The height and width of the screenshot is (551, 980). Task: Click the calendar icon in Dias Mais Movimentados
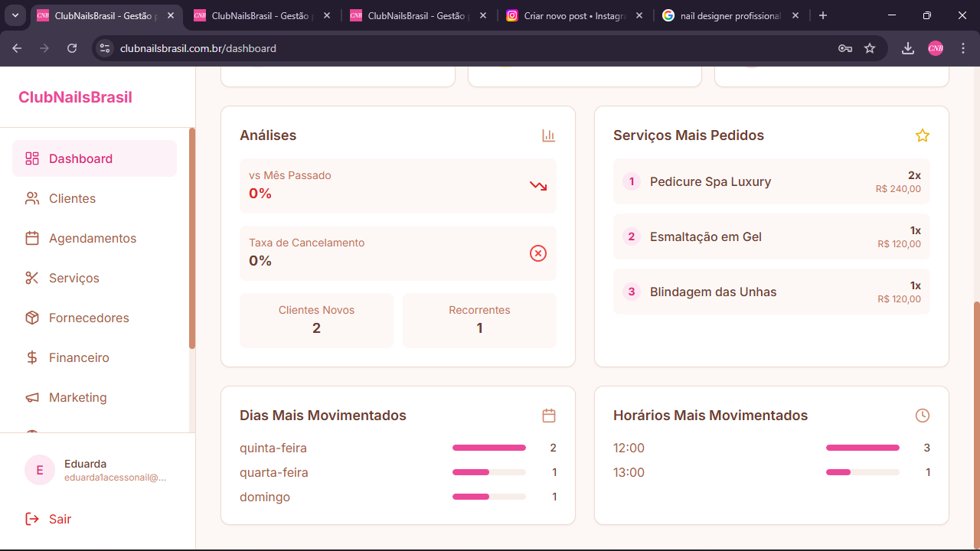[548, 416]
